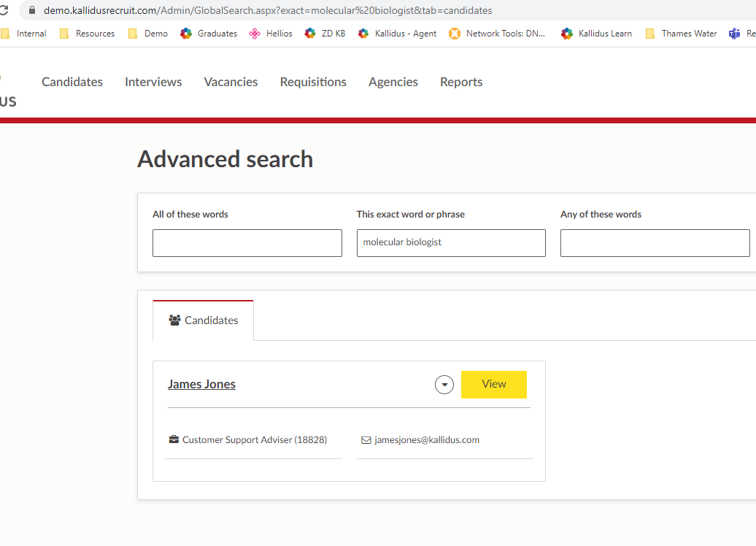
Task: Open the Network Tools bookmark
Action: pyautogui.click(x=498, y=34)
